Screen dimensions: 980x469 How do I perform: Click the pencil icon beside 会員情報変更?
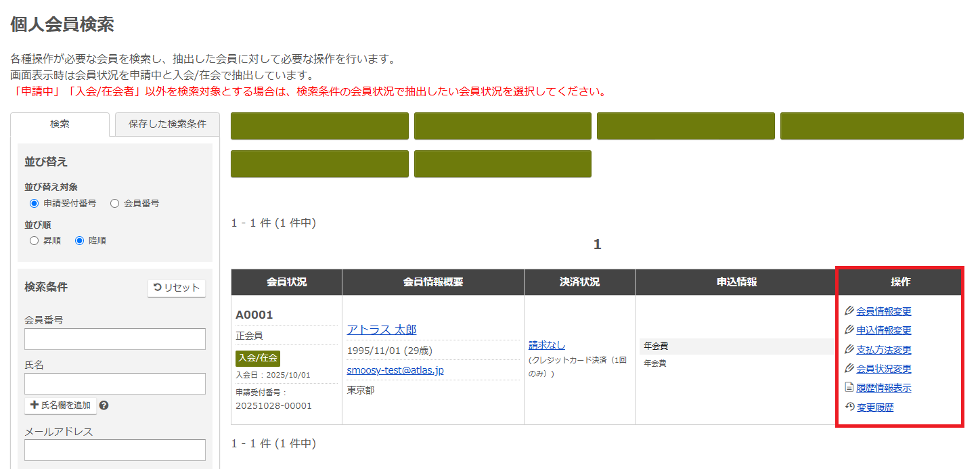coord(849,311)
